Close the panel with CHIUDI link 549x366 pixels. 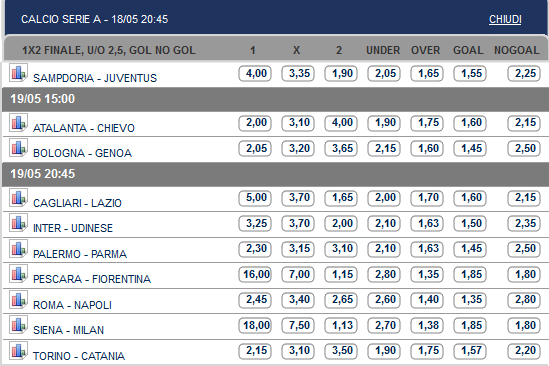pyautogui.click(x=505, y=19)
